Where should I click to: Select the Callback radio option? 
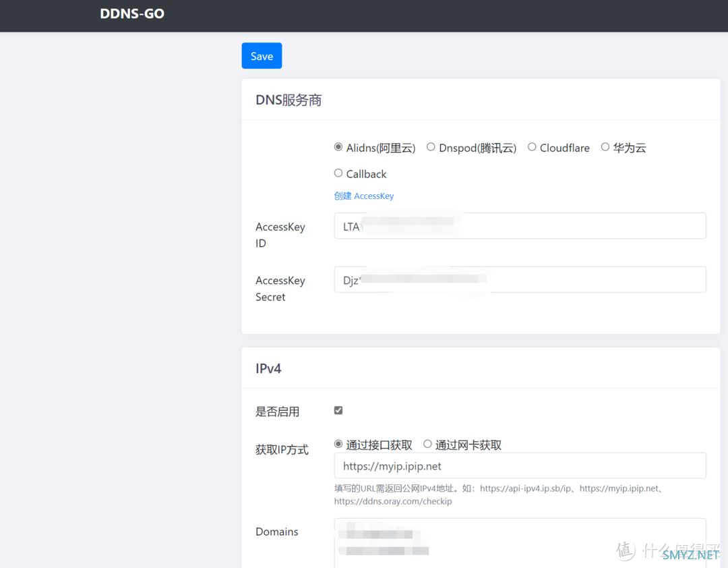click(338, 173)
